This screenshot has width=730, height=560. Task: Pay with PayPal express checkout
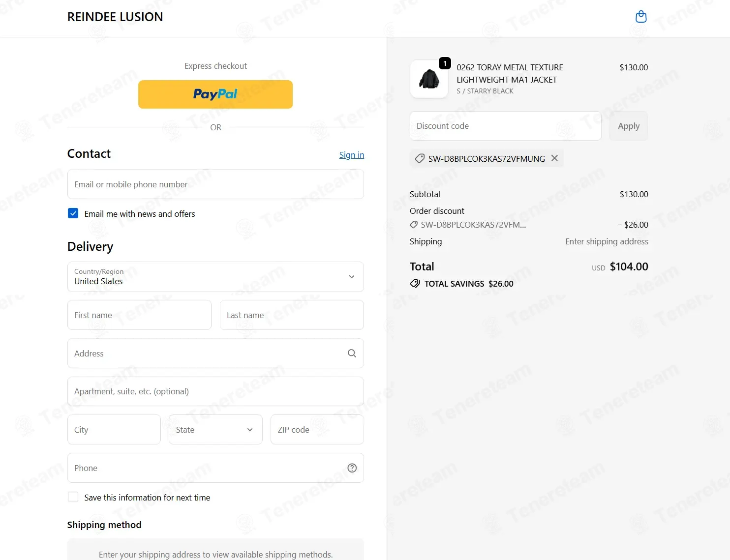click(x=215, y=94)
